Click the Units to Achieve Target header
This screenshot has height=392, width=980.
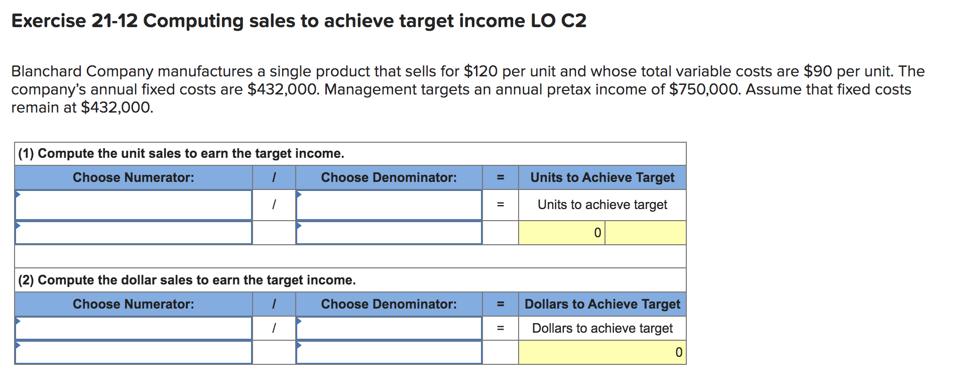point(601,177)
